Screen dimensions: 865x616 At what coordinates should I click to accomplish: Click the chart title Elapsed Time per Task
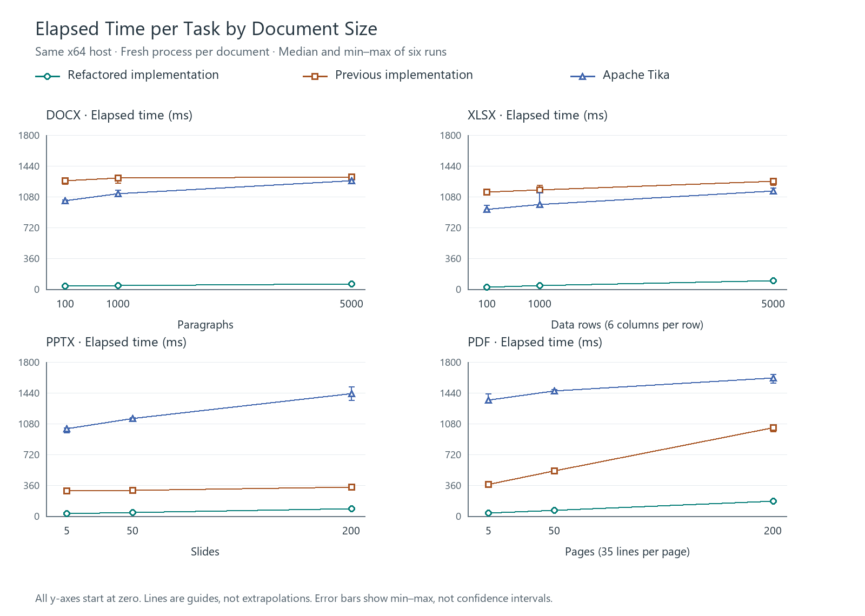206,29
